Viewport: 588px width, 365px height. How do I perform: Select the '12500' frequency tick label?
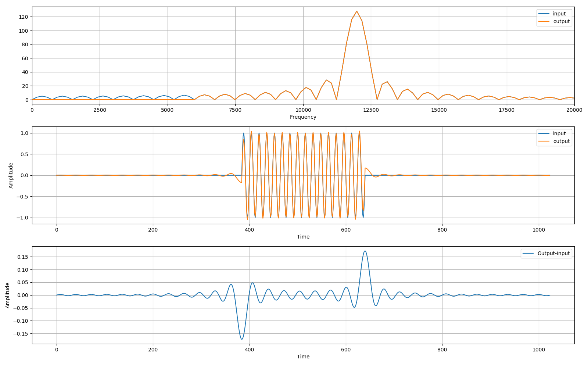click(x=371, y=110)
